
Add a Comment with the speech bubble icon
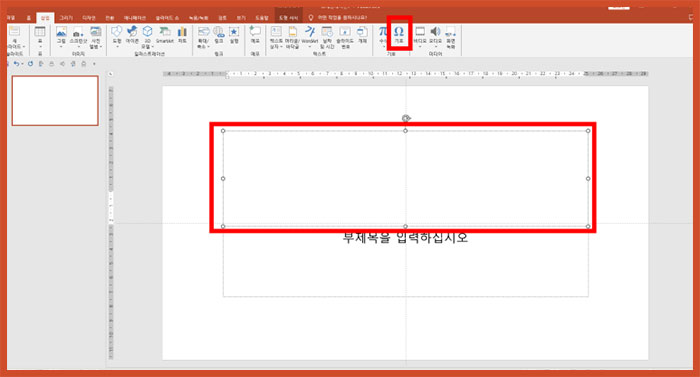255,31
